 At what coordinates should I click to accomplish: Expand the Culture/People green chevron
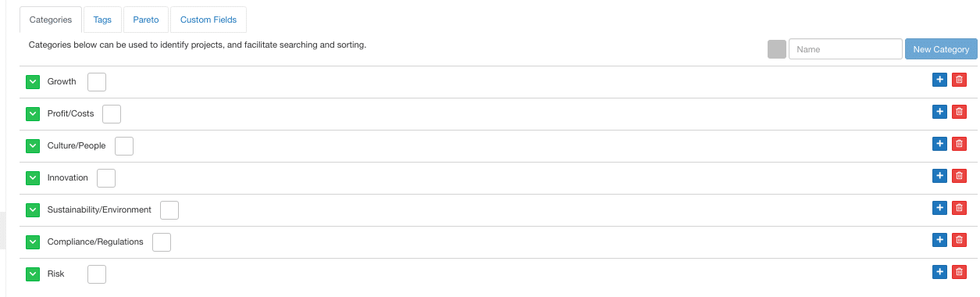pos(33,146)
